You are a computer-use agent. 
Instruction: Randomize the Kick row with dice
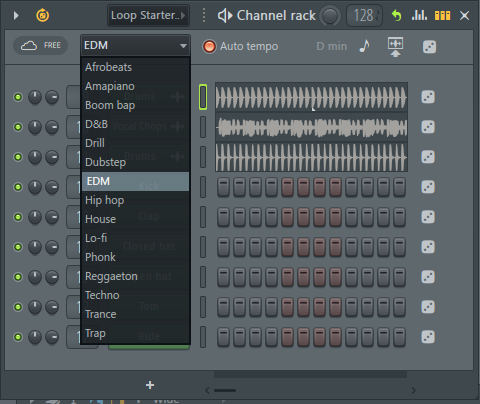point(428,187)
